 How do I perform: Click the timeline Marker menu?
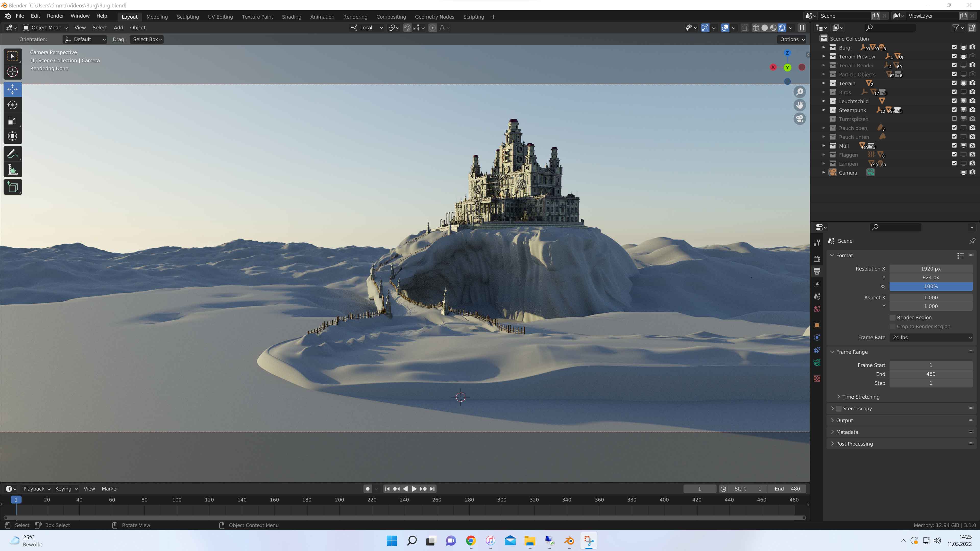(x=110, y=489)
